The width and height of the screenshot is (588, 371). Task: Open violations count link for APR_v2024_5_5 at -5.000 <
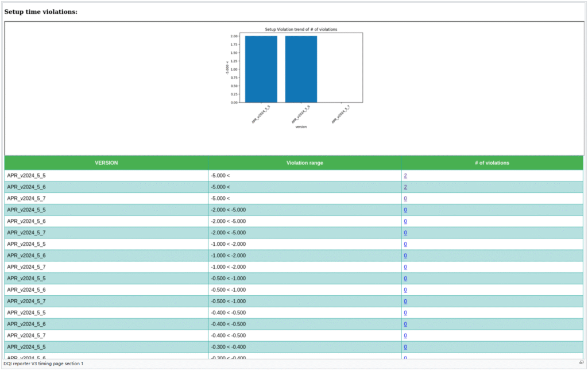coord(405,176)
